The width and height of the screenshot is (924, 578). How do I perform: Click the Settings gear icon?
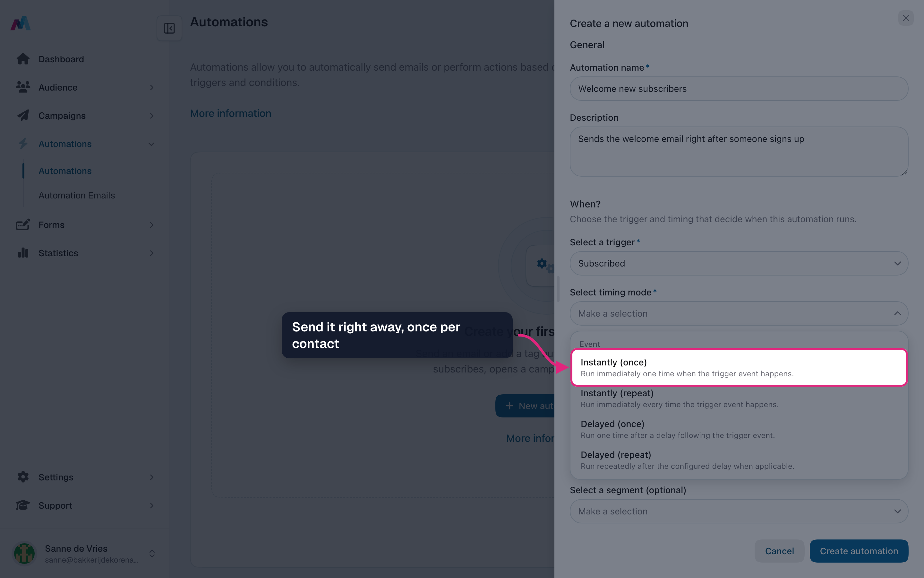[23, 477]
